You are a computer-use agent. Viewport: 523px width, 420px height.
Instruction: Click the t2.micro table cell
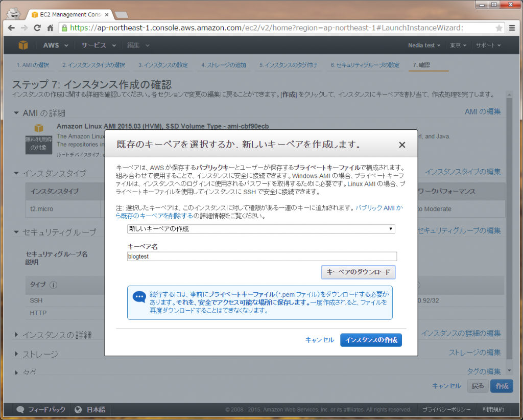63,209
